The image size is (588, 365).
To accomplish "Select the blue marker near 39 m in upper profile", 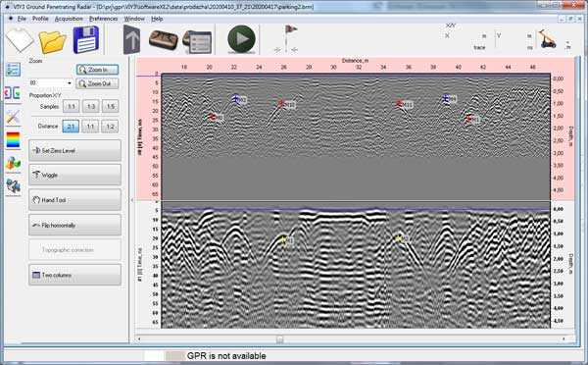I will click(x=446, y=98).
